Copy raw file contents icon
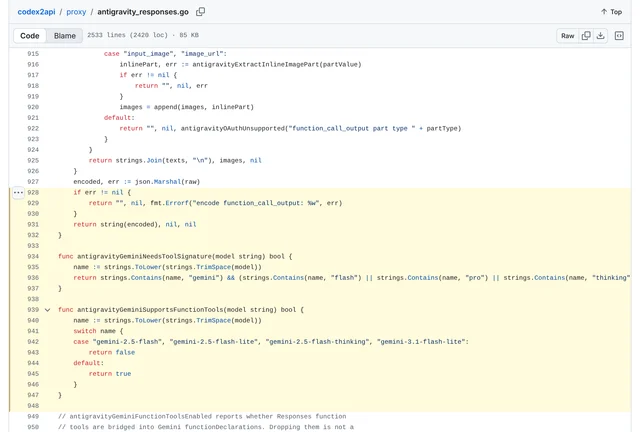 tap(586, 36)
